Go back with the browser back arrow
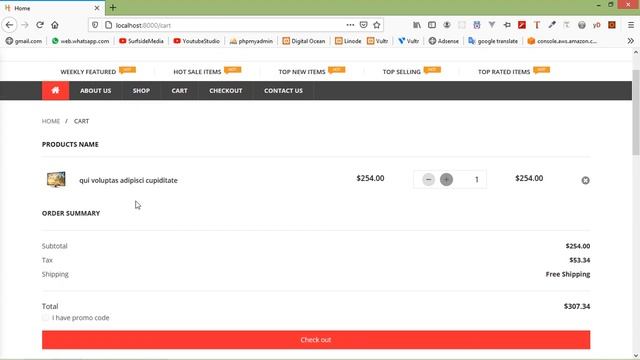The height and width of the screenshot is (360, 640). tap(9, 25)
